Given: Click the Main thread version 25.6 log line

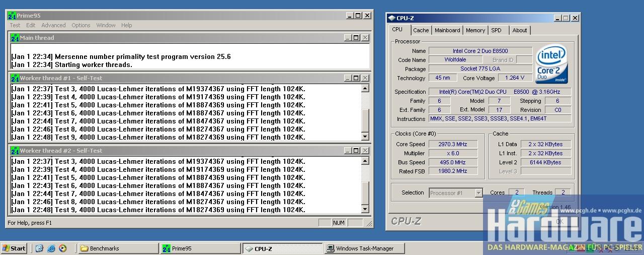Looking at the screenshot, I should coord(121,56).
